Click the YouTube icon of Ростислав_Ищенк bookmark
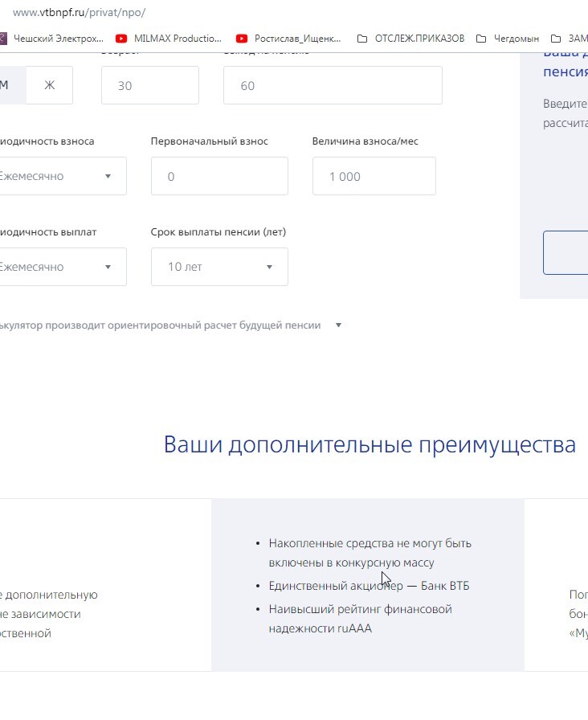 coord(242,38)
